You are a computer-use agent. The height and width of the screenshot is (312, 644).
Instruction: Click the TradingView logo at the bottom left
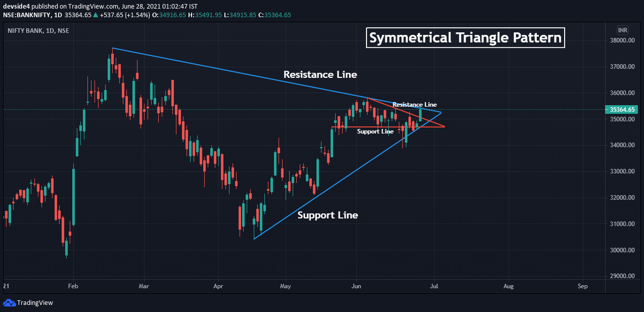28,303
